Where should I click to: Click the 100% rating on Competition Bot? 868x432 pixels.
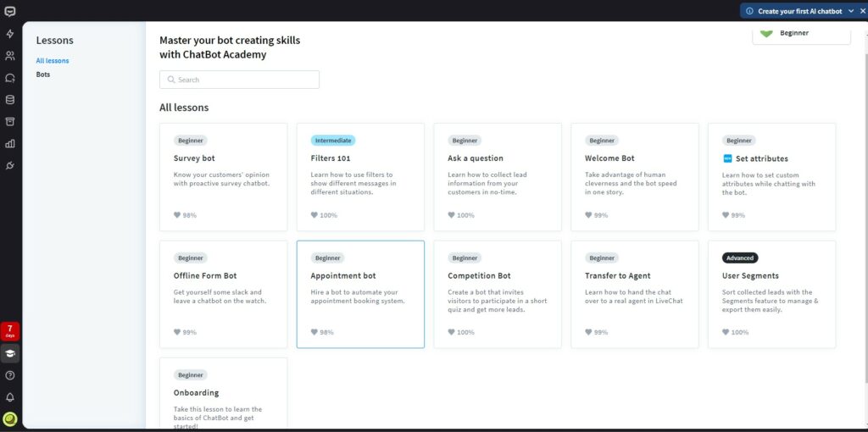point(465,332)
